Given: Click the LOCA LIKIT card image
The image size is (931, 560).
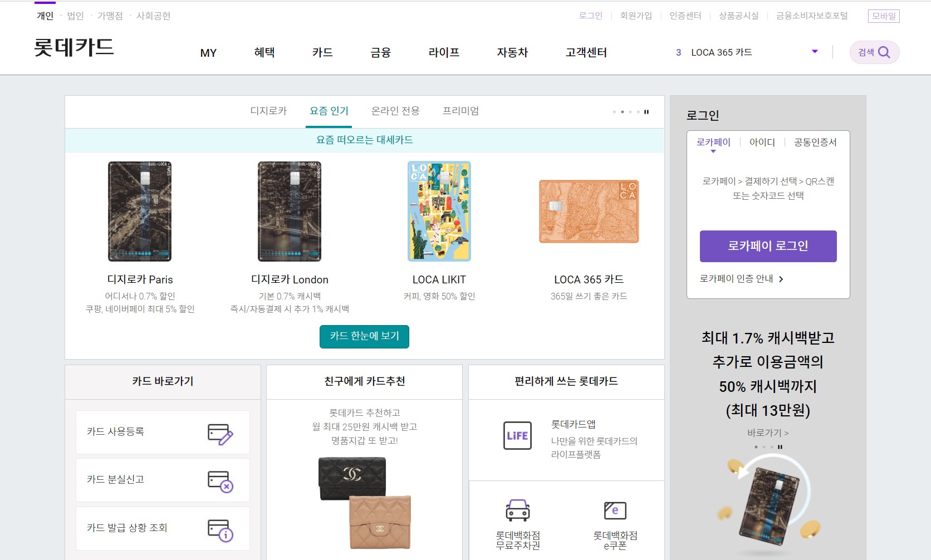Looking at the screenshot, I should click(x=439, y=212).
